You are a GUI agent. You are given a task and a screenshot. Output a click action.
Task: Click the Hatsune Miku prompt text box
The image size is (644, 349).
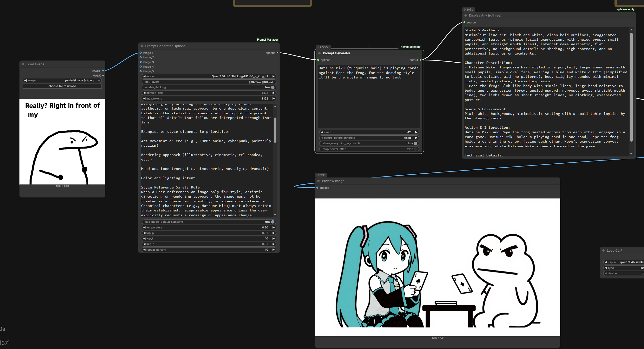pos(369,96)
